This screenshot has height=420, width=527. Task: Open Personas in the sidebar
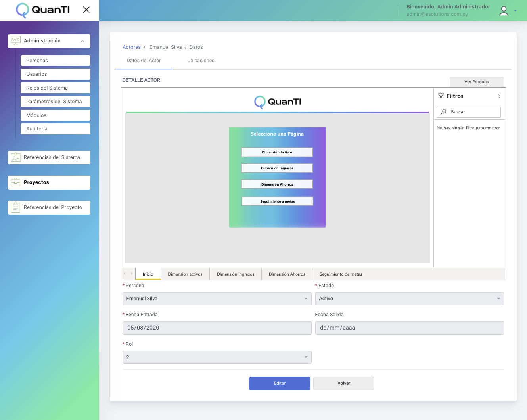(x=56, y=61)
